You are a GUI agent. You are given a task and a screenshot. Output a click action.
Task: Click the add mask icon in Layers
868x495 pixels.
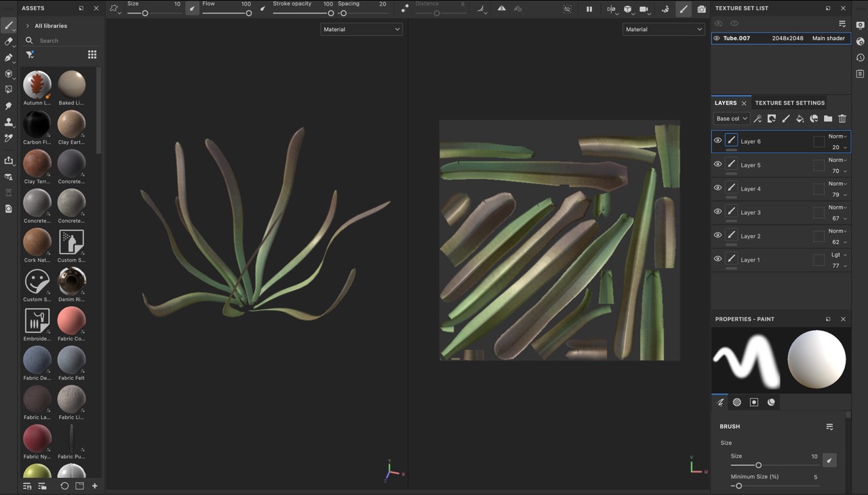[x=772, y=119]
